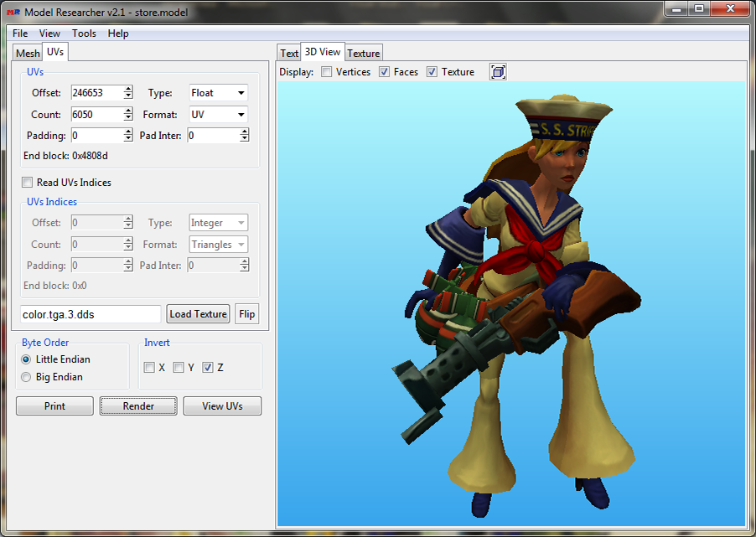Maximize the Model Researcher window
This screenshot has width=756, height=537.
699,8
